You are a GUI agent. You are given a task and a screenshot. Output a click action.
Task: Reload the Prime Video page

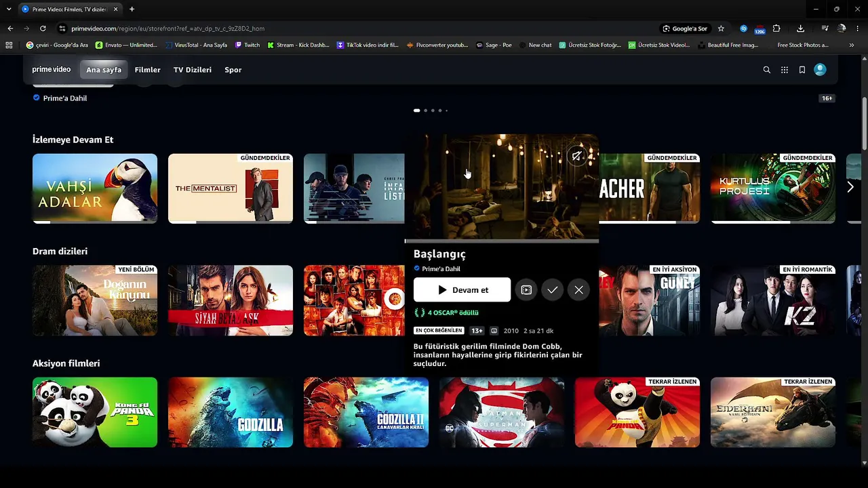pos(43,28)
